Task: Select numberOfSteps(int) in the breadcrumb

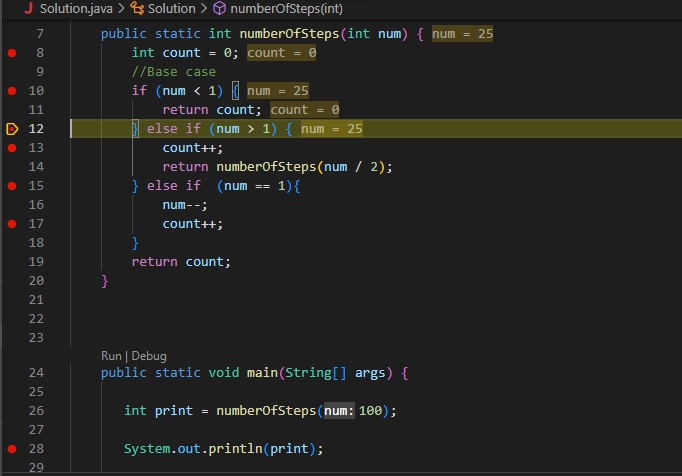Action: (286, 8)
